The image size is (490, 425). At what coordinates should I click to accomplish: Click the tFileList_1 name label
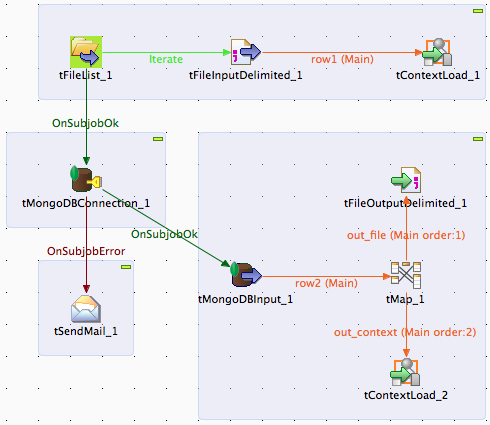86,75
